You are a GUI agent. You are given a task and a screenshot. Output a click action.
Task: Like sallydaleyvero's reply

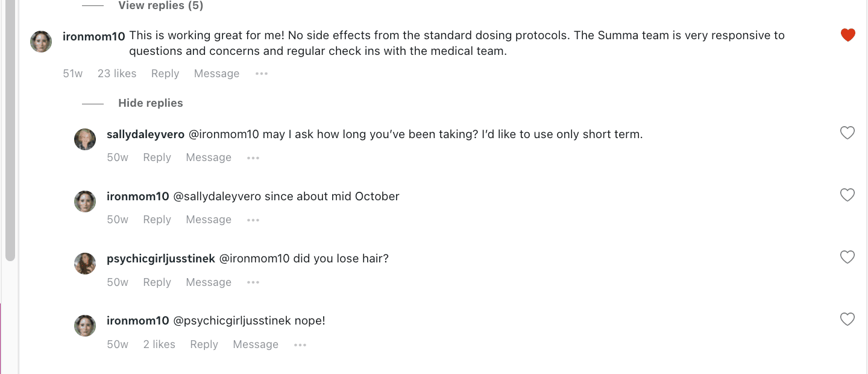click(x=848, y=133)
